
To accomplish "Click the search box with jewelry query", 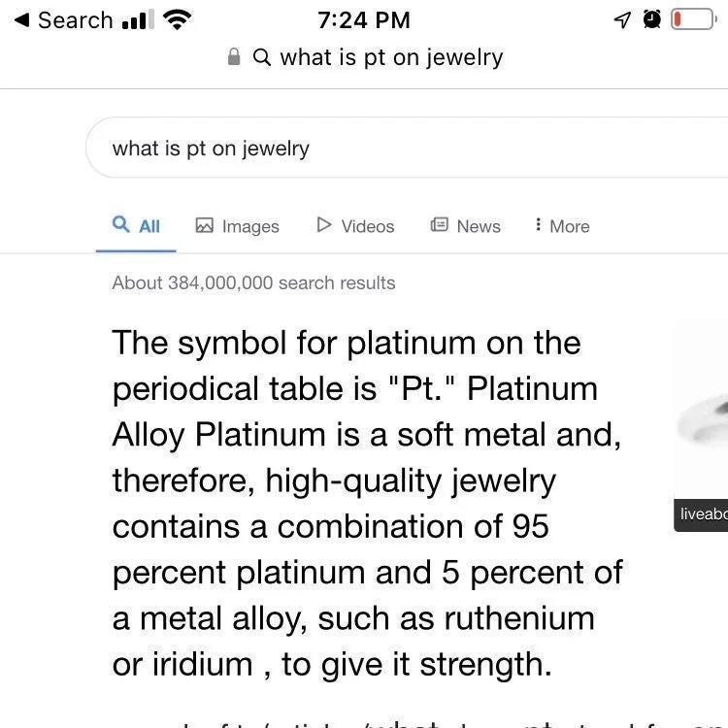I will pyautogui.click(x=407, y=148).
